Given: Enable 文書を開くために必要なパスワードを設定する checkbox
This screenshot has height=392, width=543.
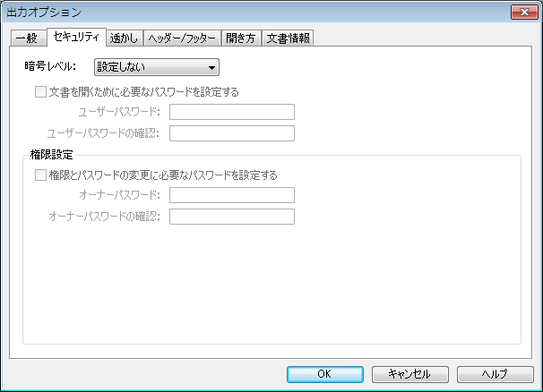Looking at the screenshot, I should (40, 91).
